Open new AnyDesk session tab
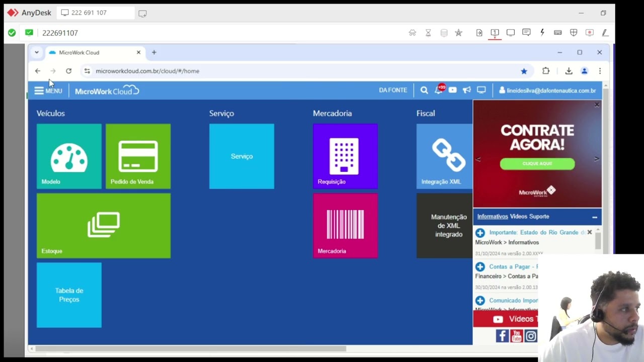Viewport: 644px width, 362px height. coord(142,14)
